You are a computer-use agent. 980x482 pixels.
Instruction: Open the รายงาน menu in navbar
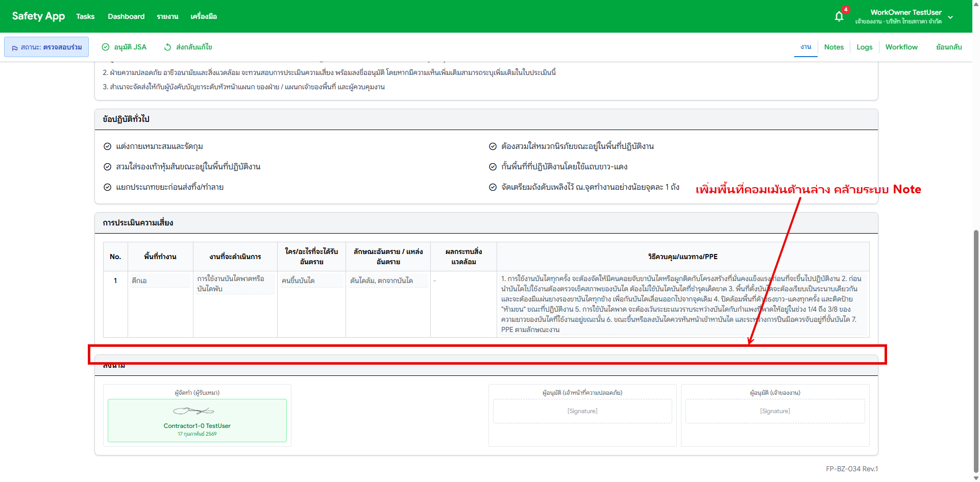click(x=167, y=16)
